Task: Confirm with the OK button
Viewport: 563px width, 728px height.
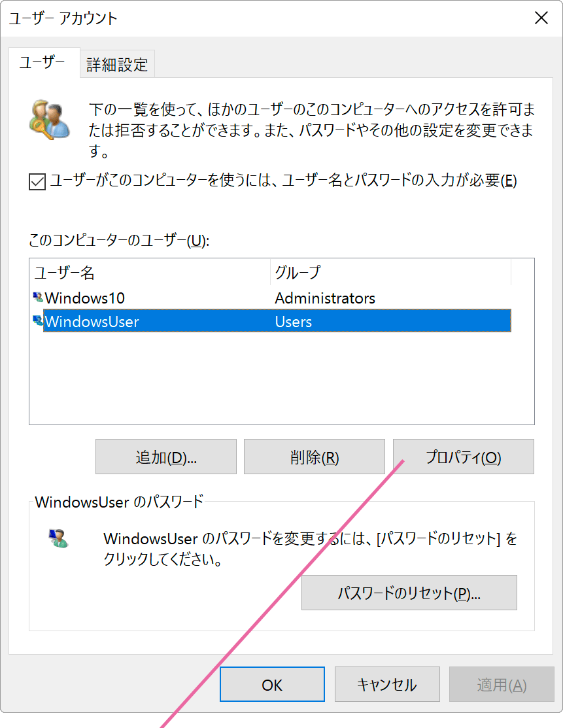Action: [272, 684]
